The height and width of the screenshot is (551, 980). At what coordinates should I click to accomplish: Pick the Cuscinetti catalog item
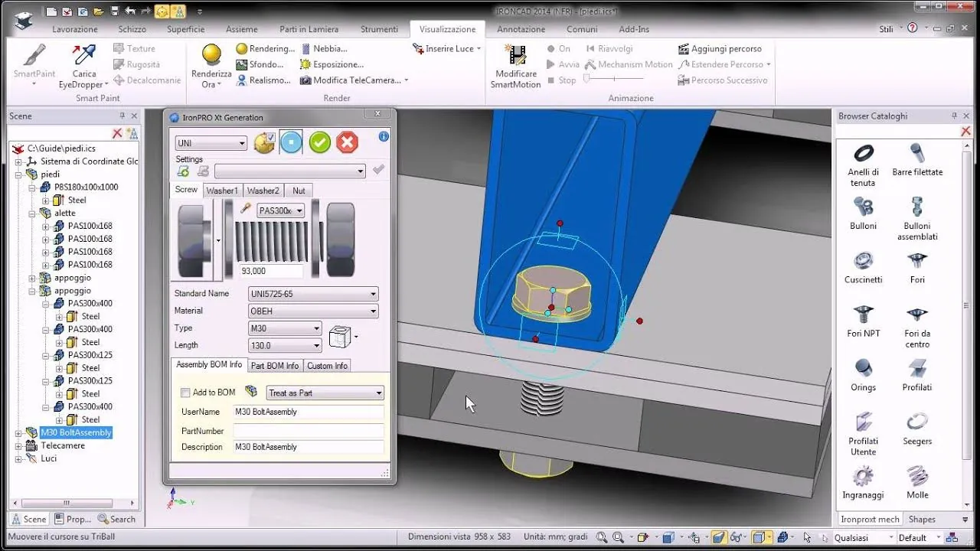click(x=864, y=267)
